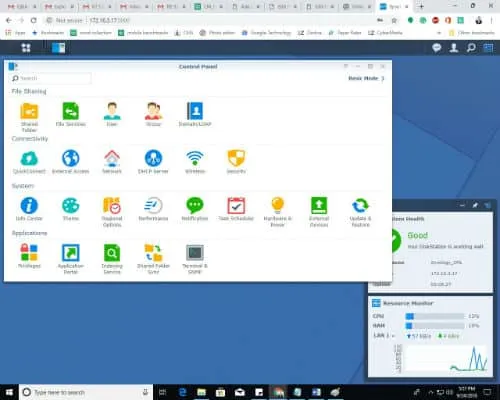Viewport: 500px width, 400px height.
Task: Click the CPU usage bar
Action: (x=434, y=316)
